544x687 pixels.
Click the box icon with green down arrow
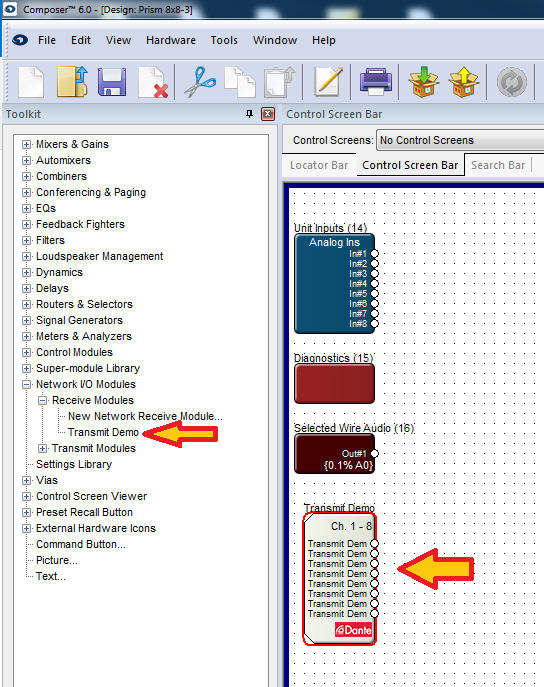click(423, 82)
